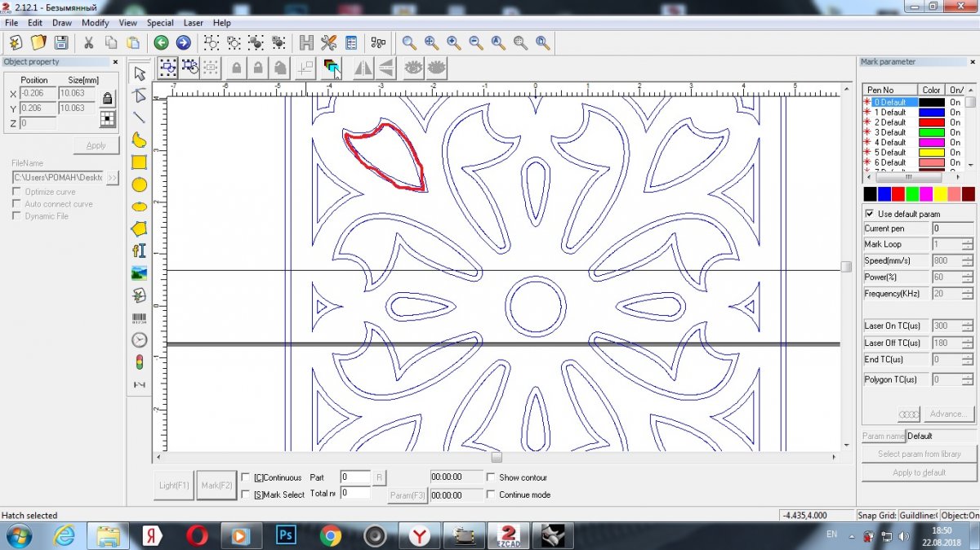
Task: Click the Part count input field
Action: tap(355, 477)
